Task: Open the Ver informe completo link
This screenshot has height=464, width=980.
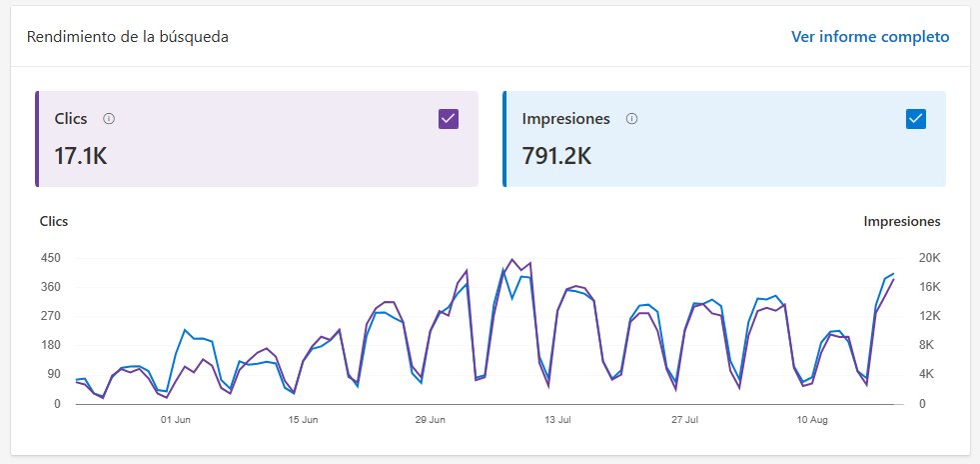Action: pos(870,37)
